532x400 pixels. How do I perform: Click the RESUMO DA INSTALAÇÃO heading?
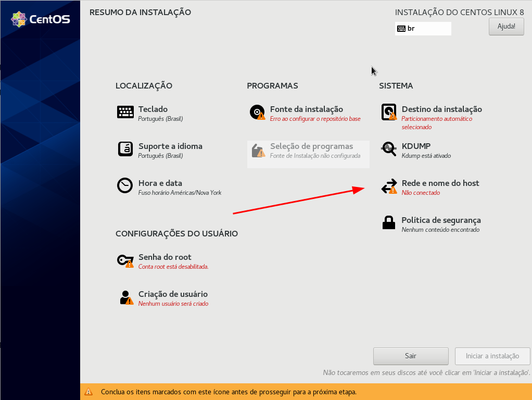click(140, 12)
